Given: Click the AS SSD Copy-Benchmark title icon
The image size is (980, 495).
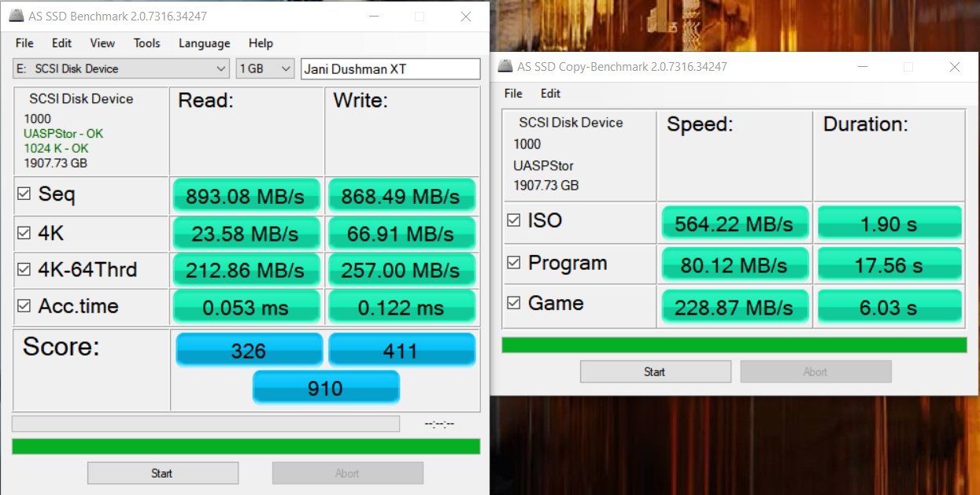Looking at the screenshot, I should click(x=503, y=67).
